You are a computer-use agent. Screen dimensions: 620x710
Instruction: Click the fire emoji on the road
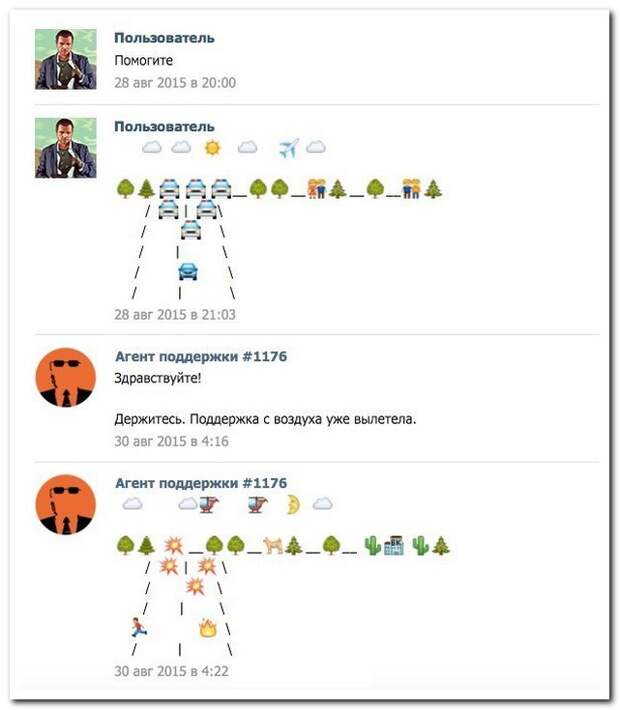(x=208, y=628)
